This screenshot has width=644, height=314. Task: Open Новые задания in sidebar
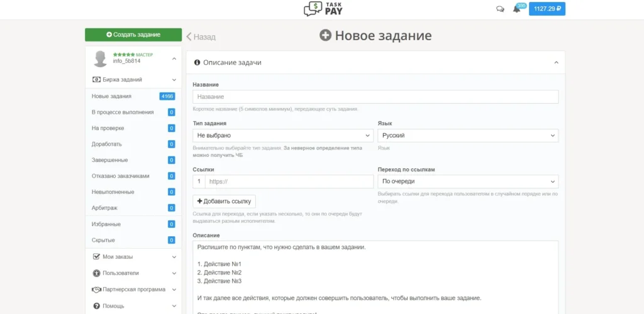point(111,96)
